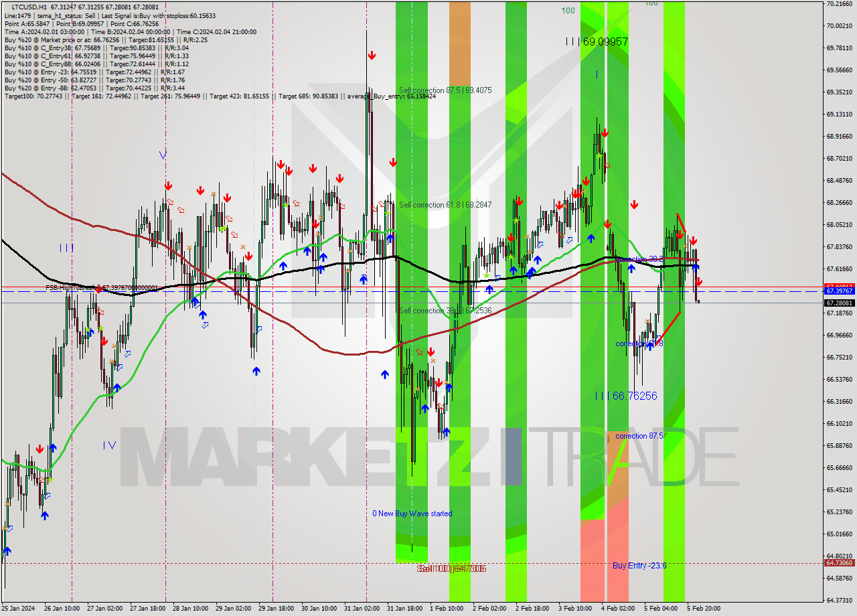This screenshot has width=857, height=616.
Task: Click the 64.73060 price tag on axis
Action: (x=839, y=563)
